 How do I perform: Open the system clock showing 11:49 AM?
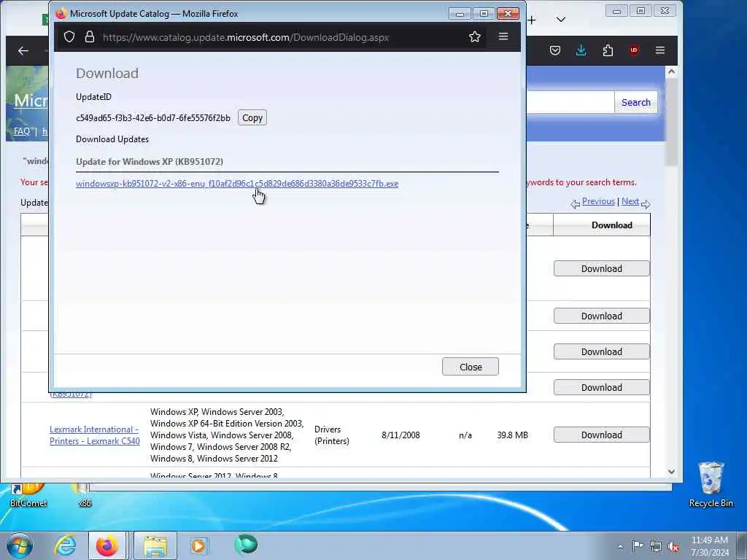[x=710, y=545]
